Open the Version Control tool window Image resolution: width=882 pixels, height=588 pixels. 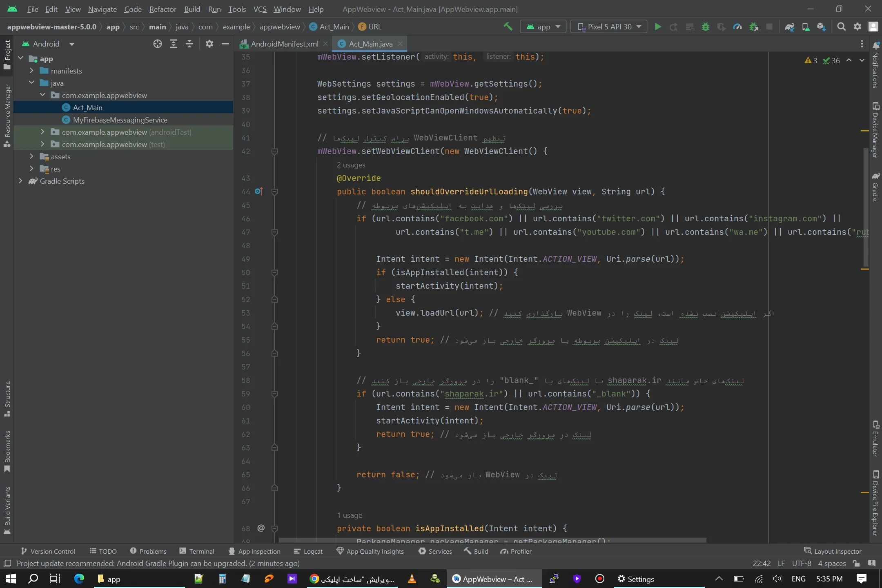tap(47, 551)
